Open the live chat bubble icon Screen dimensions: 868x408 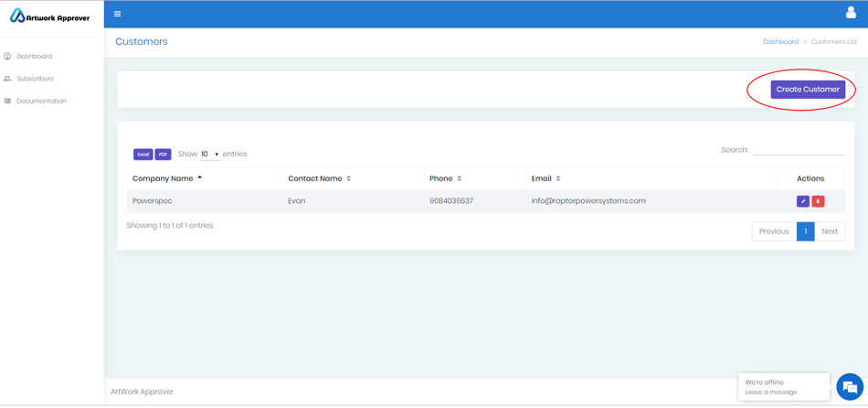pyautogui.click(x=849, y=387)
